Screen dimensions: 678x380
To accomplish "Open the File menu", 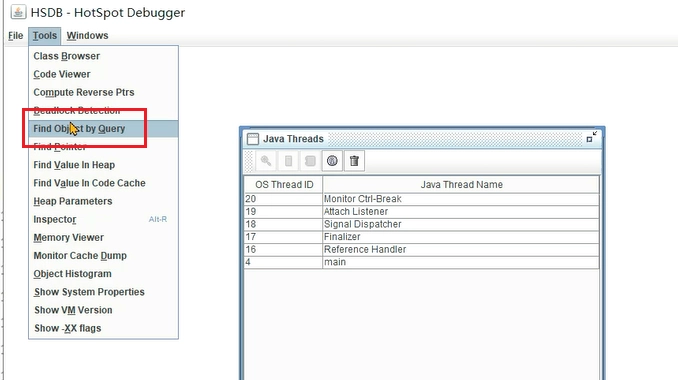I will pos(16,36).
